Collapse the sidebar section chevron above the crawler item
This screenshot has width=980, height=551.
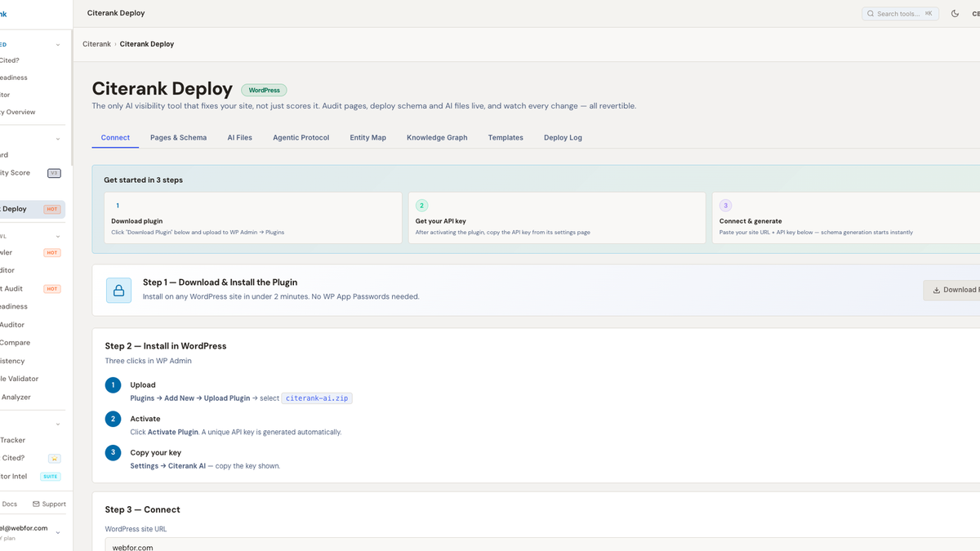pyautogui.click(x=58, y=237)
